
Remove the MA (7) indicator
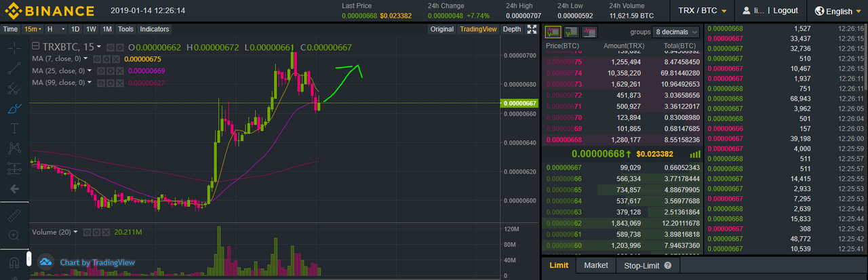[x=115, y=59]
